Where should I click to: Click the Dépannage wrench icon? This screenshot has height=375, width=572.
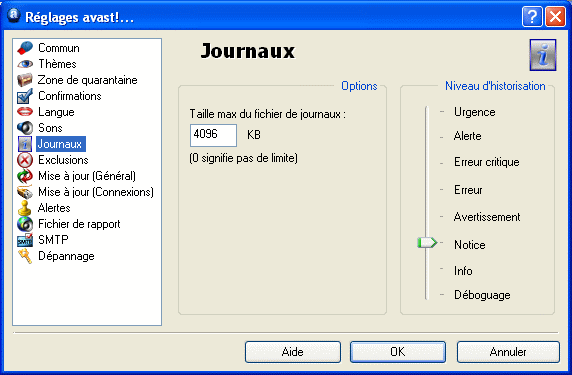click(25, 256)
